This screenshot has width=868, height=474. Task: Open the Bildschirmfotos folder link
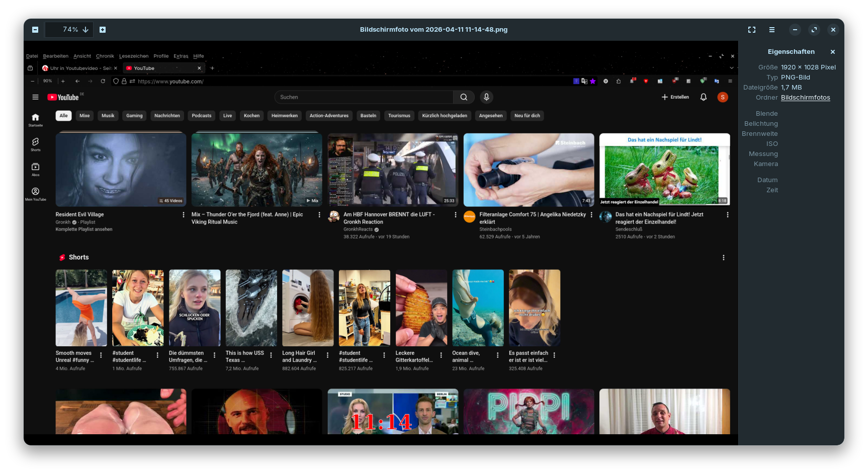(x=805, y=98)
